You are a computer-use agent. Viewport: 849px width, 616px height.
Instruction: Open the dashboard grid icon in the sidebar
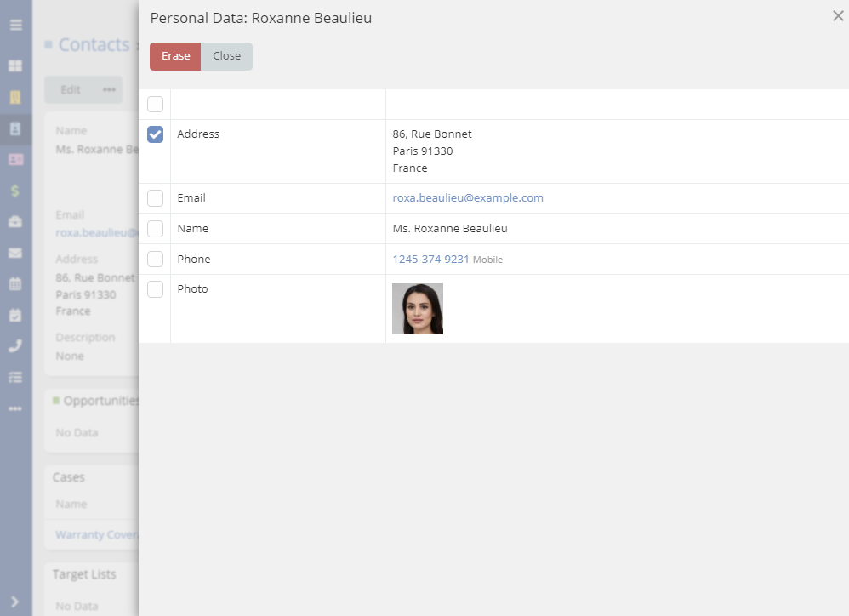click(x=15, y=66)
